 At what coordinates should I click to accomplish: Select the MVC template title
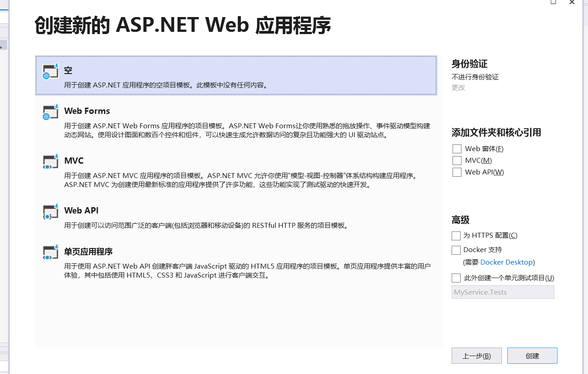coord(74,161)
